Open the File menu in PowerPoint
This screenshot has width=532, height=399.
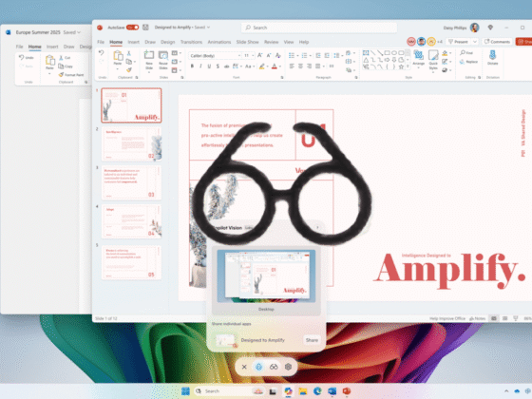(101, 42)
